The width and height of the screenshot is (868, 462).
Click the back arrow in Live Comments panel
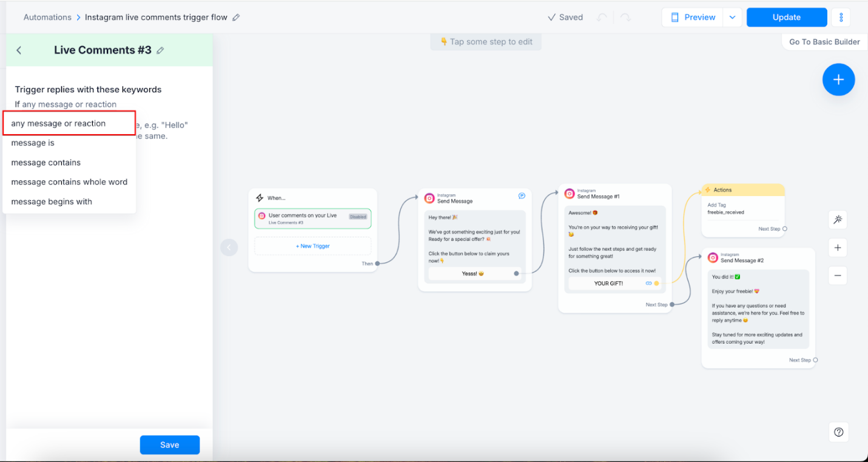[19, 50]
